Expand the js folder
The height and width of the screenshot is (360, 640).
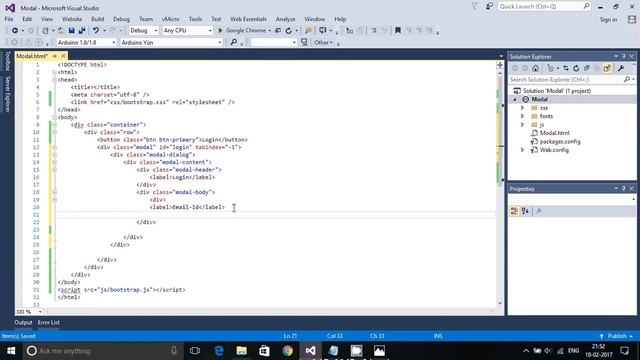(x=522, y=124)
